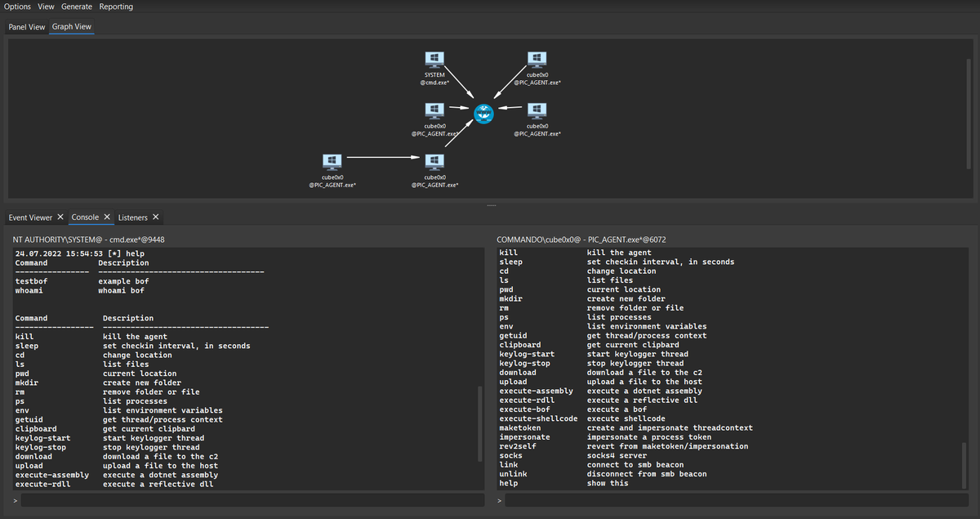
Task: Open the Generate menu
Action: click(x=77, y=7)
